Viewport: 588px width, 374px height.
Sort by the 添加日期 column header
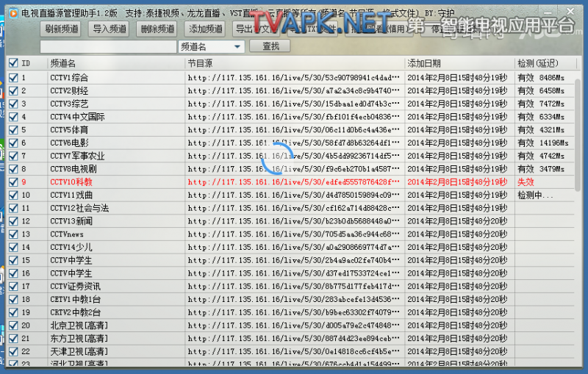[x=424, y=63]
